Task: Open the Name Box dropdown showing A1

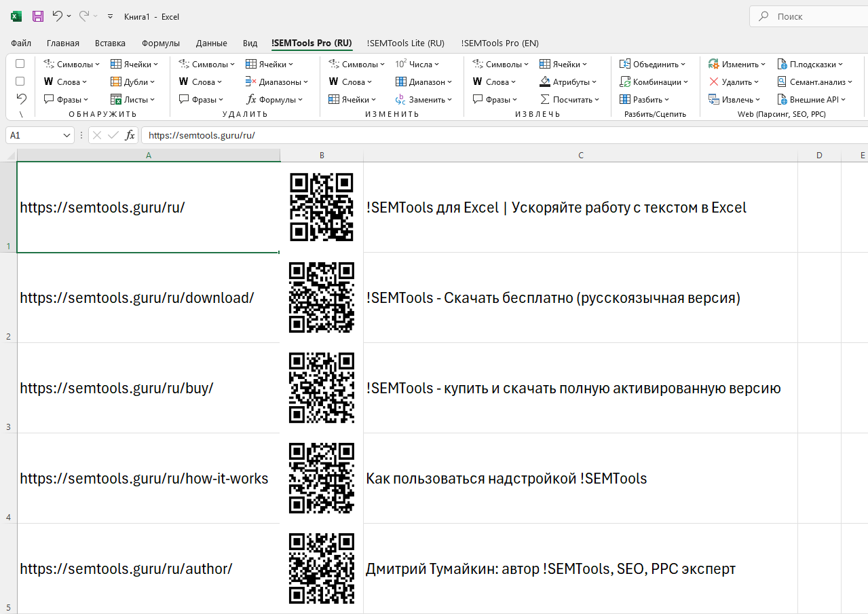Action: click(67, 135)
